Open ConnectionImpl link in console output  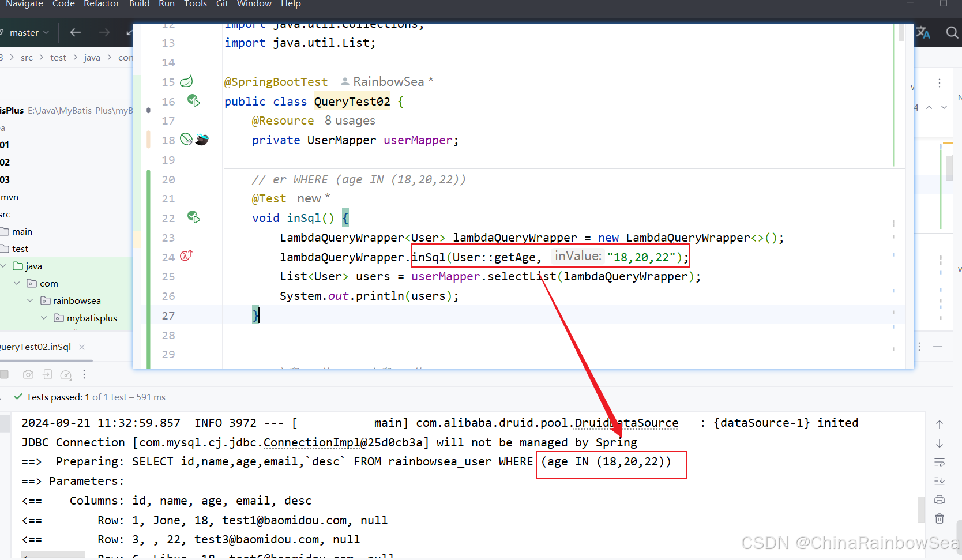[x=311, y=442]
